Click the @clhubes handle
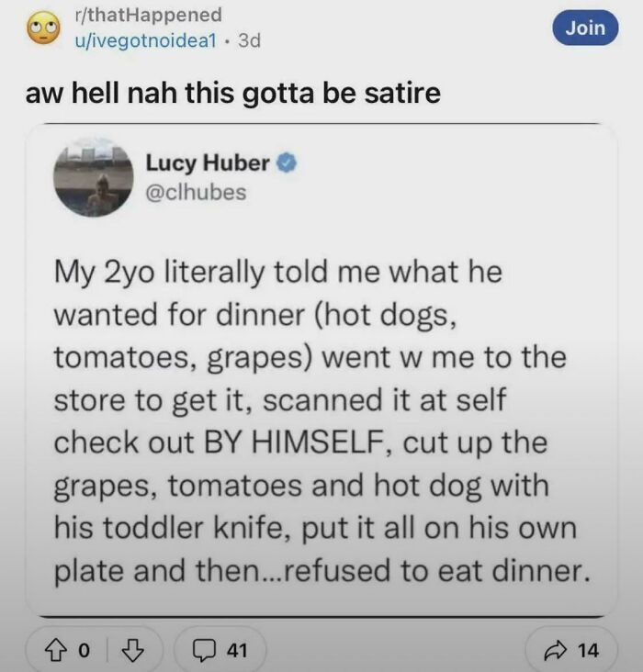 pos(196,192)
